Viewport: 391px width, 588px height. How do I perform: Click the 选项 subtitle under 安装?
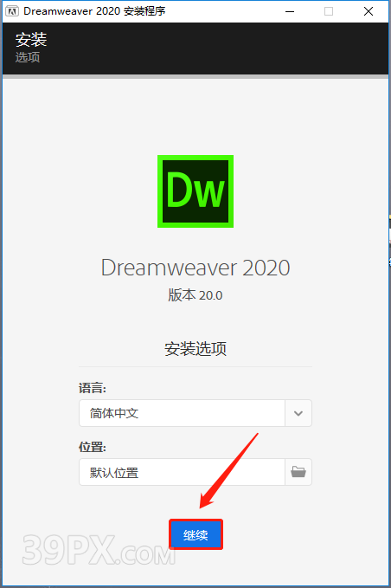[x=28, y=57]
